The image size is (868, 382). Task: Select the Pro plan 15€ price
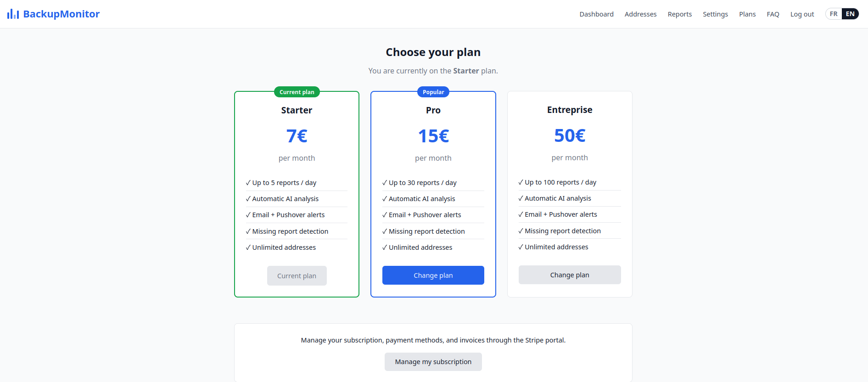[433, 136]
